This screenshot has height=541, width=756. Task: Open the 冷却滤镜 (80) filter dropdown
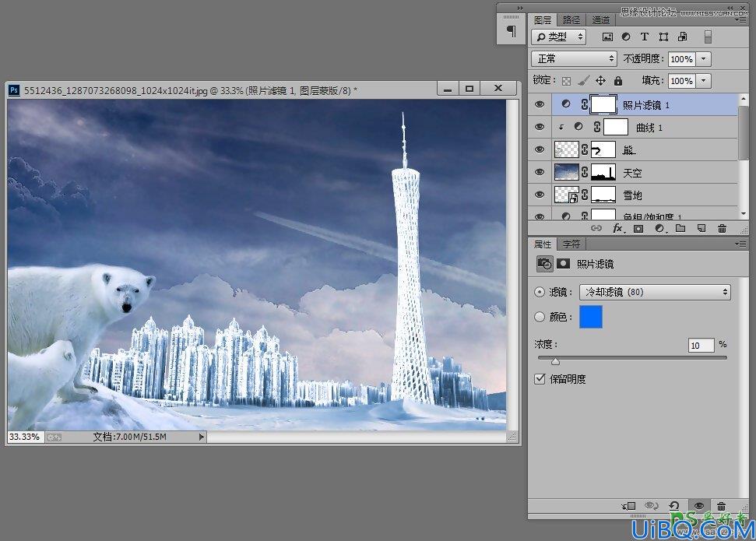tap(655, 292)
